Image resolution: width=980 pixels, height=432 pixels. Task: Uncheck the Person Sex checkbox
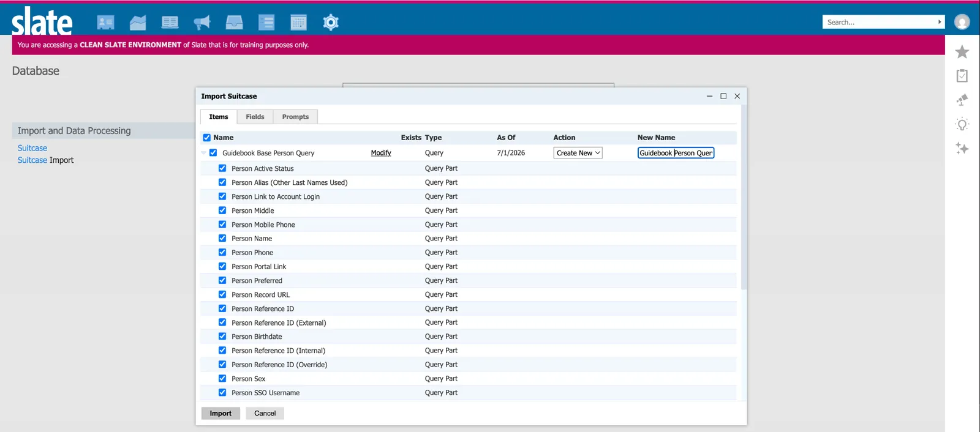[x=222, y=379]
